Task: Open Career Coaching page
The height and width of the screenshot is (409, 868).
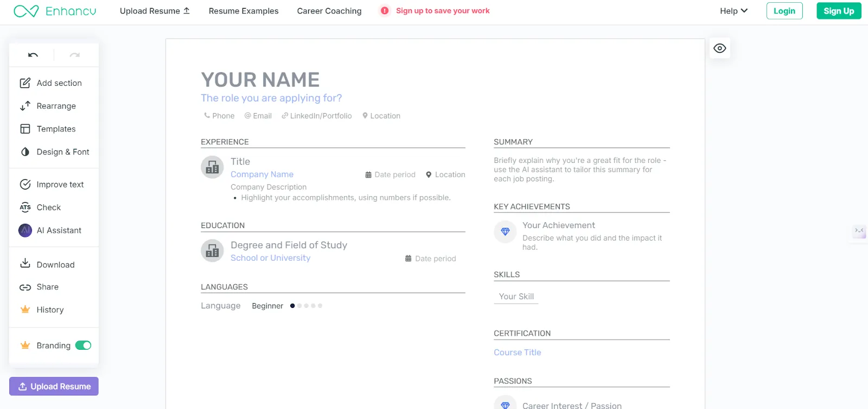Action: click(x=329, y=11)
